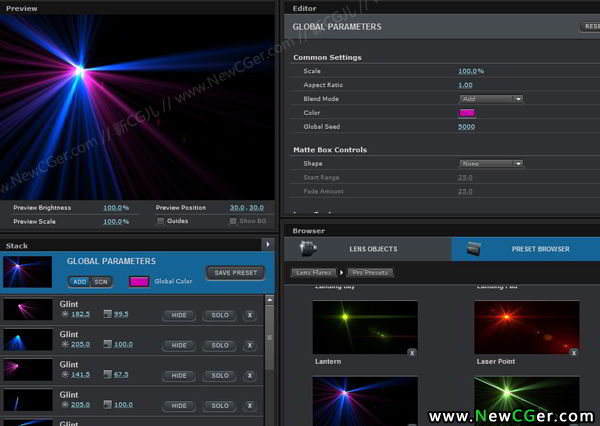Select the Laser Point preset thumbnail
600x426 pixels.
(527, 327)
